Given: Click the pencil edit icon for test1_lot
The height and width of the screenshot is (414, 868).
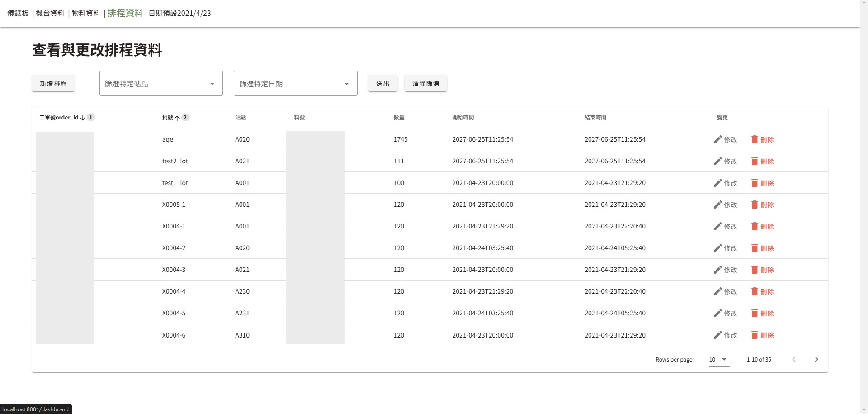Looking at the screenshot, I should [x=717, y=183].
